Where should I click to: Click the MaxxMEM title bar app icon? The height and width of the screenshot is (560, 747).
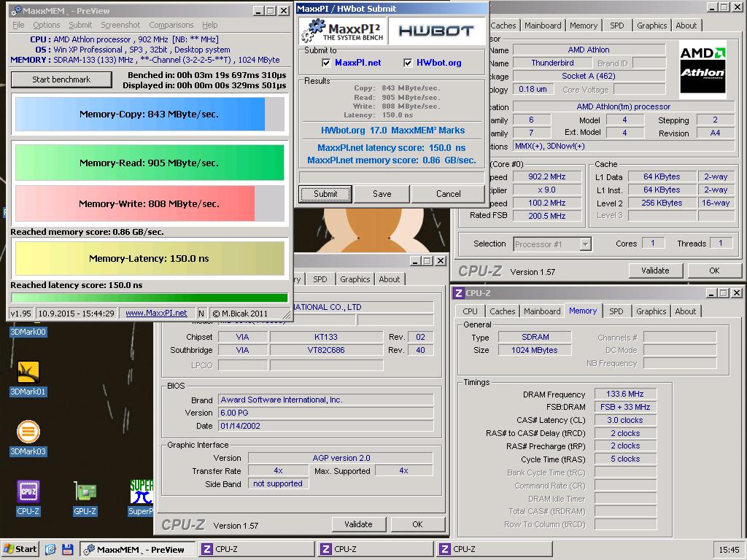(16, 10)
